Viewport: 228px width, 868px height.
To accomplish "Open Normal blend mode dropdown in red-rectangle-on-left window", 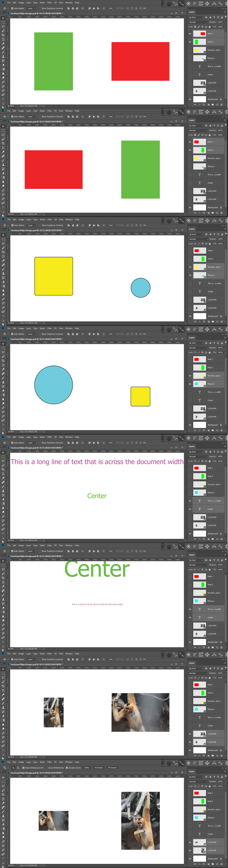I will [x=198, y=130].
